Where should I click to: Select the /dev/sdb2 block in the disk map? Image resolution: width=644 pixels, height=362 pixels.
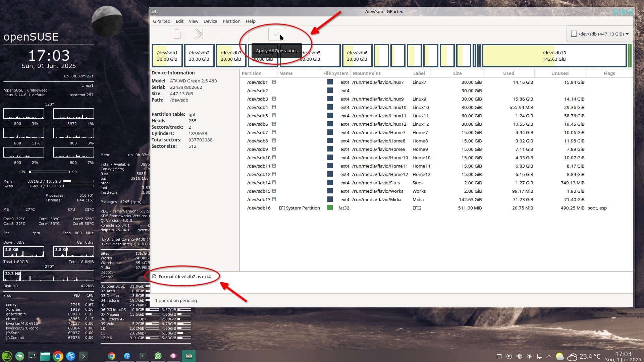[199, 56]
